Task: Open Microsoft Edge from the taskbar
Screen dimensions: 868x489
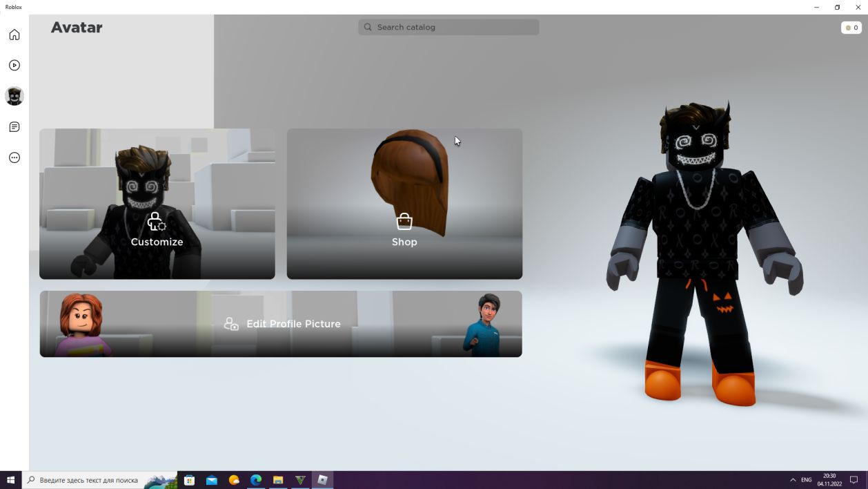Action: [x=256, y=480]
